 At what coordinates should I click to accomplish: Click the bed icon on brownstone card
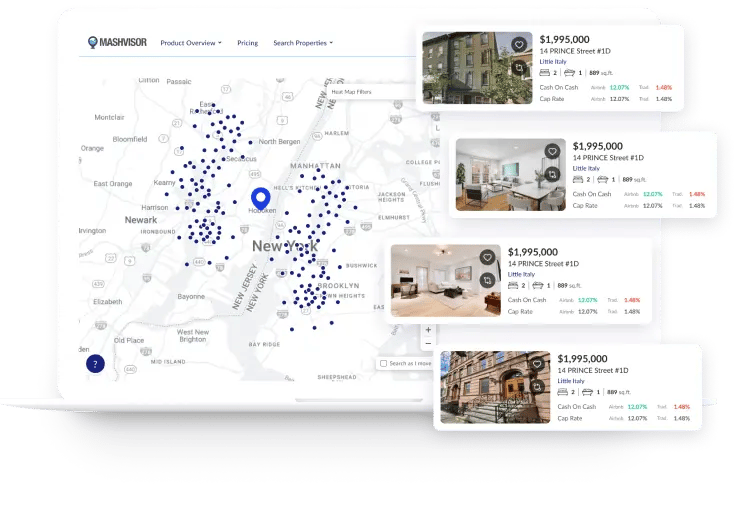563,392
